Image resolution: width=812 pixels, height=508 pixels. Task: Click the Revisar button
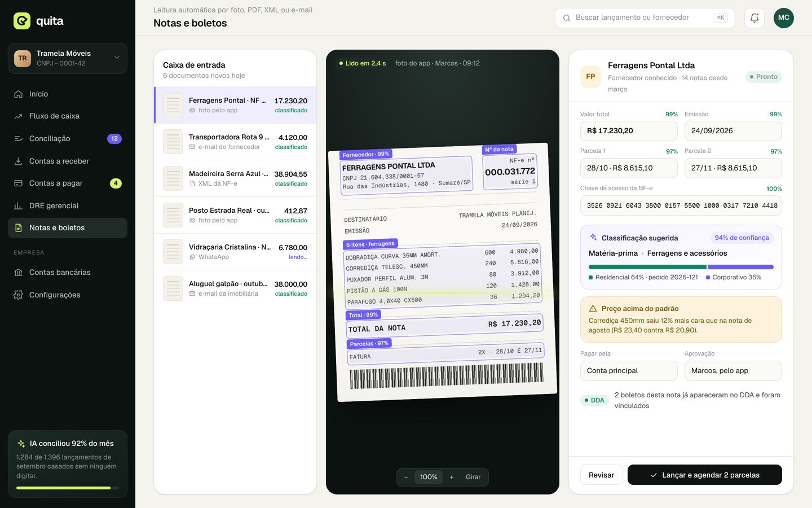pyautogui.click(x=602, y=475)
